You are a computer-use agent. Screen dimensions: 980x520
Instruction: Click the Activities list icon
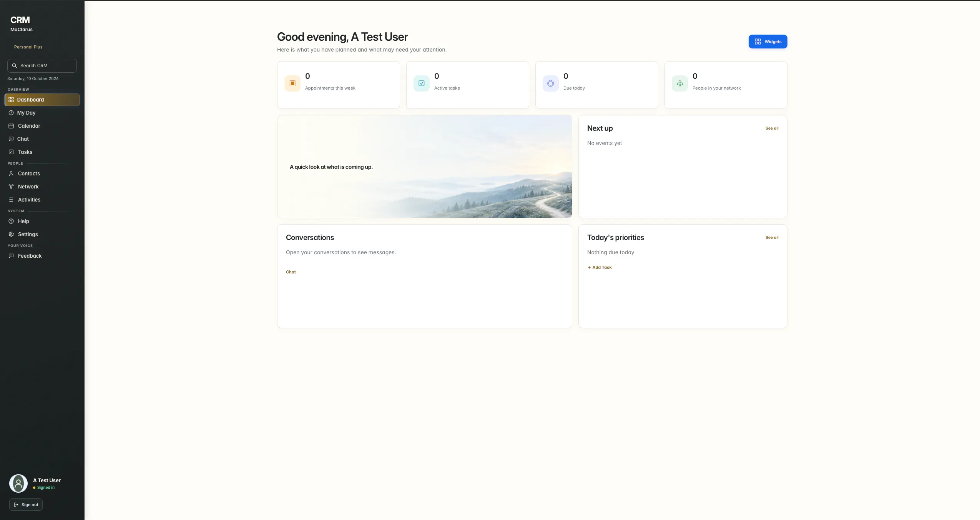tap(11, 200)
